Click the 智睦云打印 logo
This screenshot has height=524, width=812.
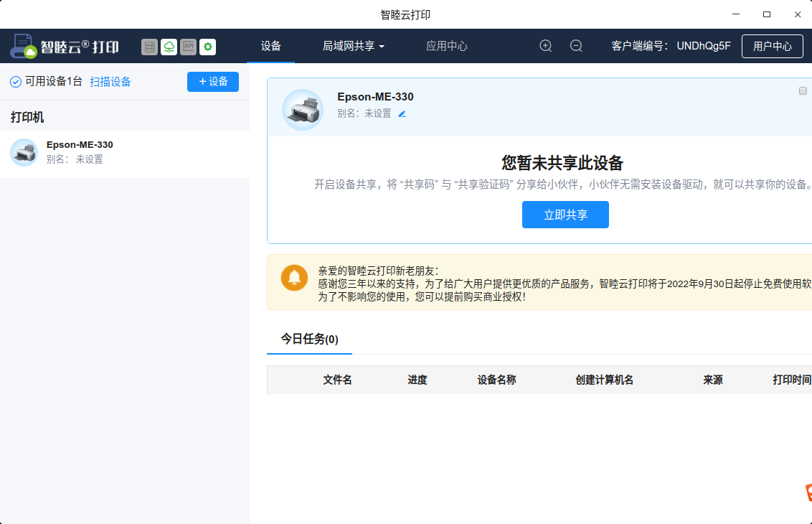(x=65, y=47)
